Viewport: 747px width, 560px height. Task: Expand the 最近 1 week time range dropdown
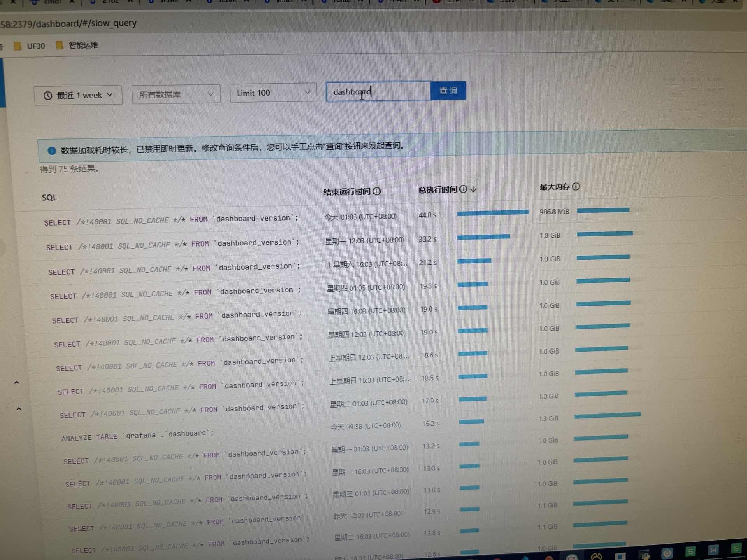pyautogui.click(x=78, y=95)
